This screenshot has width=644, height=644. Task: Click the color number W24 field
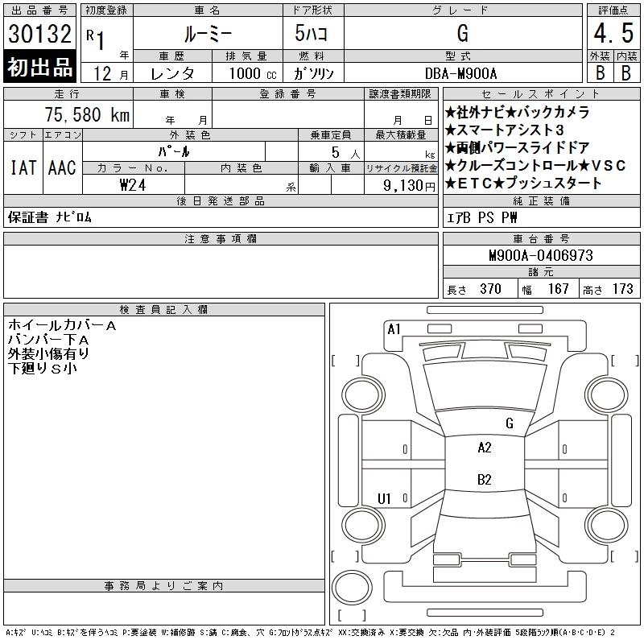tap(133, 185)
